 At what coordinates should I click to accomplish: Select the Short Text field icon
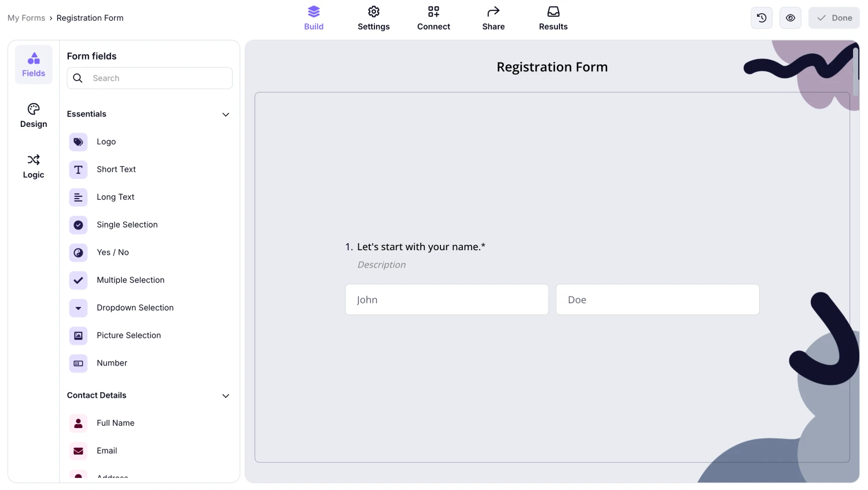click(x=78, y=169)
